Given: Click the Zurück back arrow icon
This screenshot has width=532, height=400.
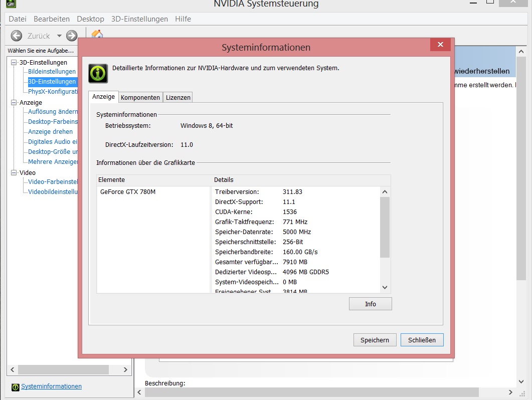Looking at the screenshot, I should click(x=16, y=36).
